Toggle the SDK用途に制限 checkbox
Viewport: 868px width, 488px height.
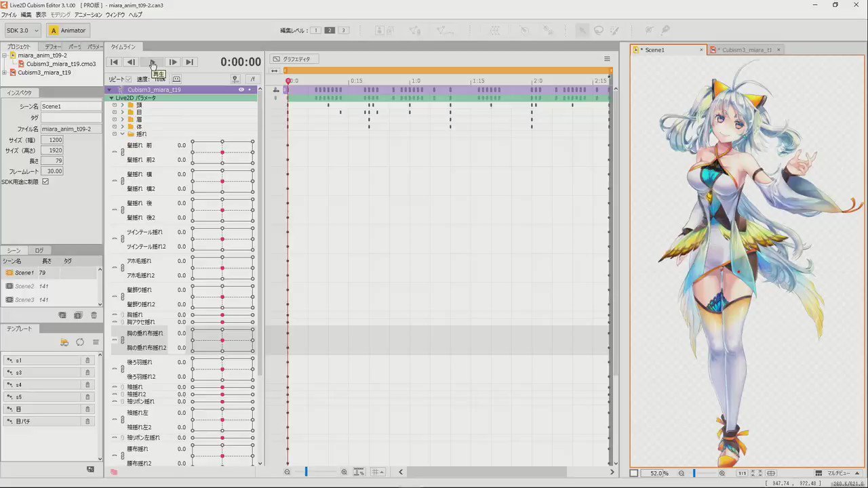pyautogui.click(x=45, y=182)
